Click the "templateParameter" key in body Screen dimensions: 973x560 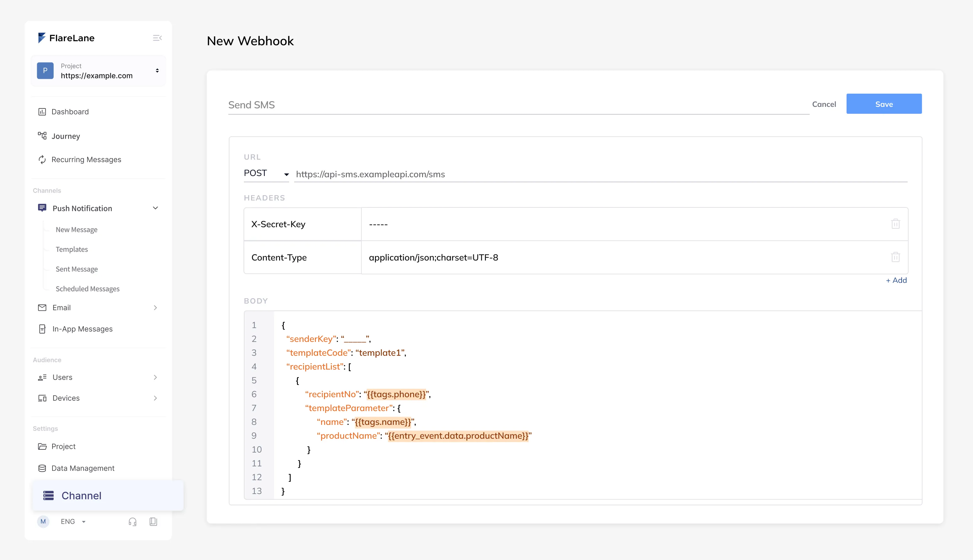(349, 408)
